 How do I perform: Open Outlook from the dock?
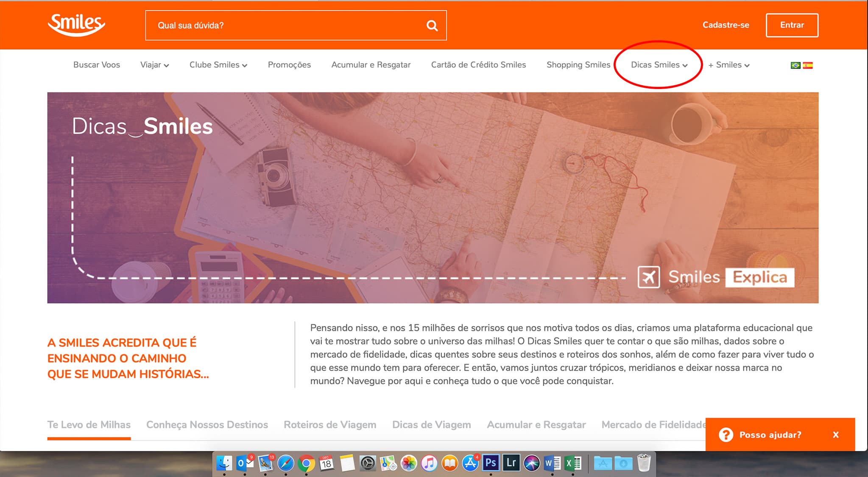click(x=245, y=463)
